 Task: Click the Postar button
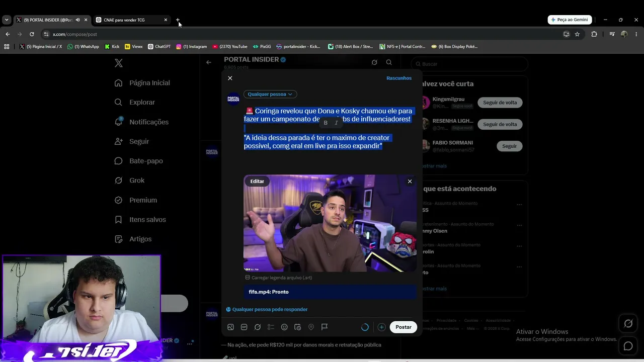(404, 327)
